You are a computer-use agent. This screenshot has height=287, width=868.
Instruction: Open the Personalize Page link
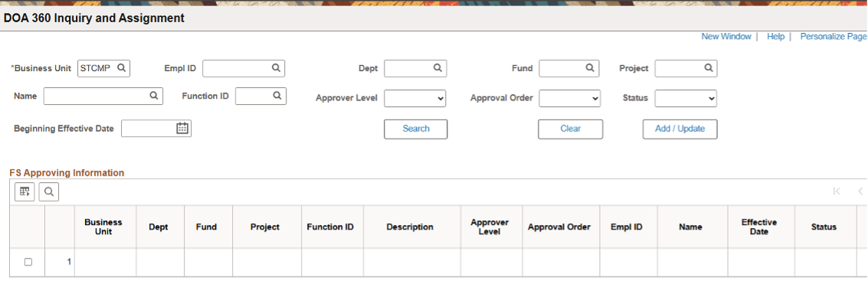tap(834, 37)
